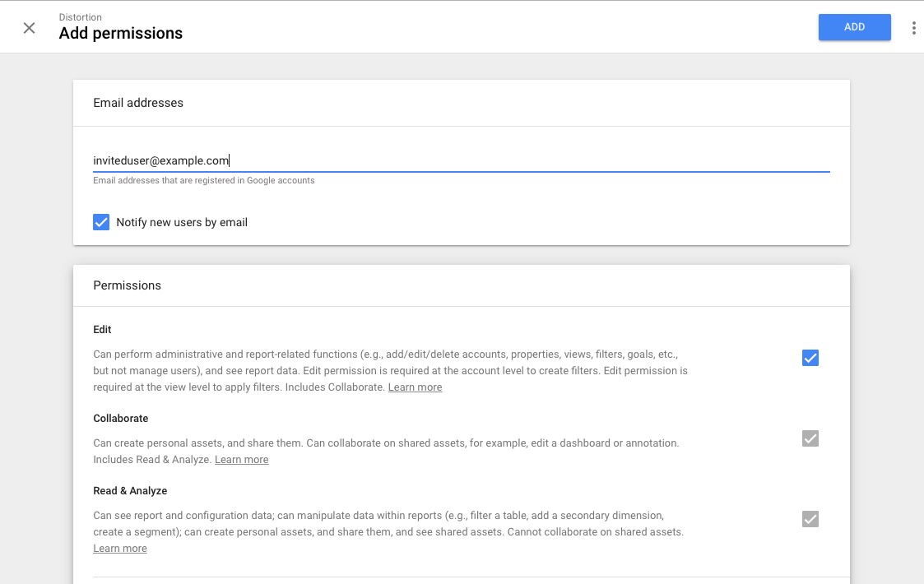Click the Edit permission heading
Image resolution: width=924 pixels, height=584 pixels.
point(102,330)
